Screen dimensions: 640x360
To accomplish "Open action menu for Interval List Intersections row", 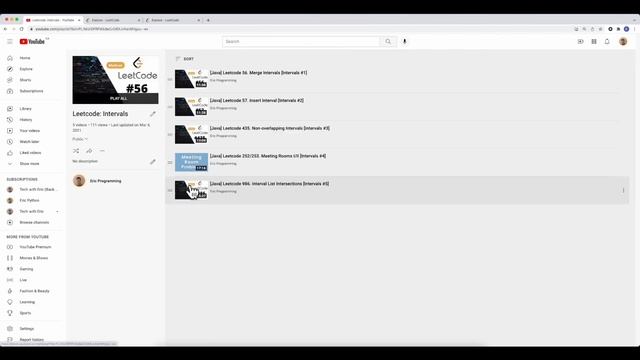I will coord(623,190).
